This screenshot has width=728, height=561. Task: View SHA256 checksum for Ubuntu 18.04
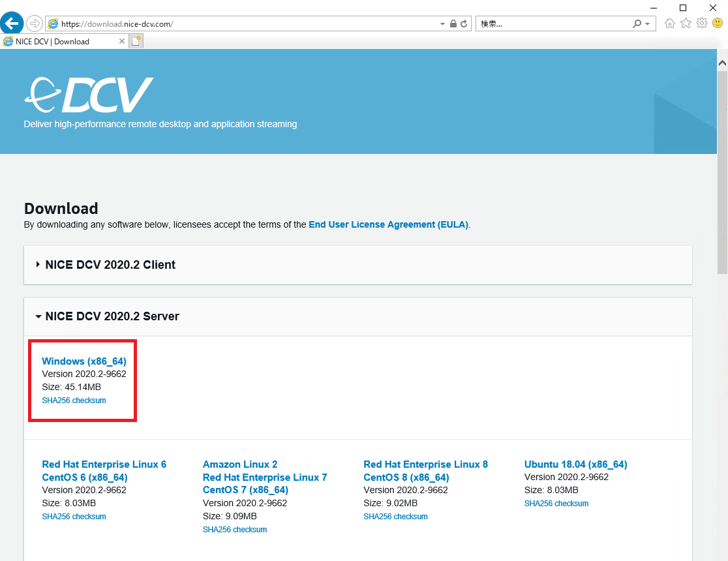(556, 503)
